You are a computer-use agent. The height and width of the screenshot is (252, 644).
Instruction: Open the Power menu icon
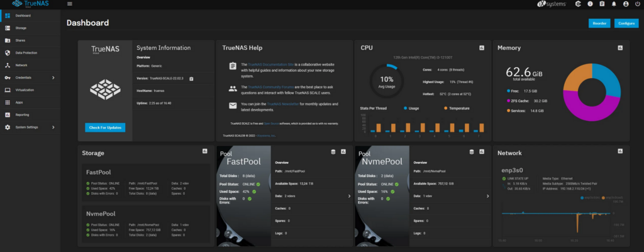pos(638,4)
